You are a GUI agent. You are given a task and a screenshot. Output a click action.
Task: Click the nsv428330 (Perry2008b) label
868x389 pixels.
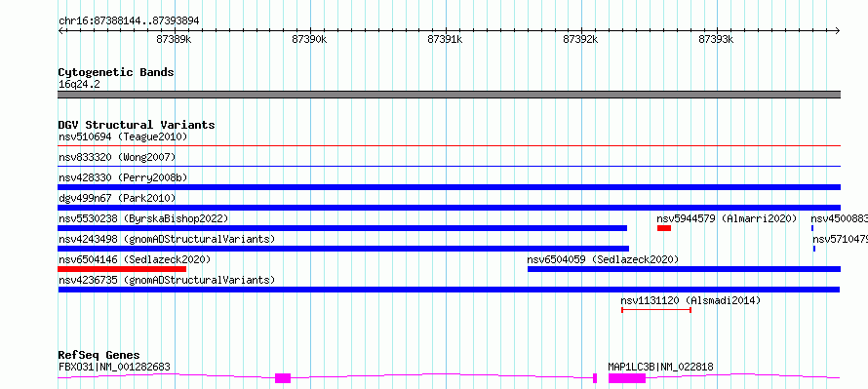[x=123, y=177]
